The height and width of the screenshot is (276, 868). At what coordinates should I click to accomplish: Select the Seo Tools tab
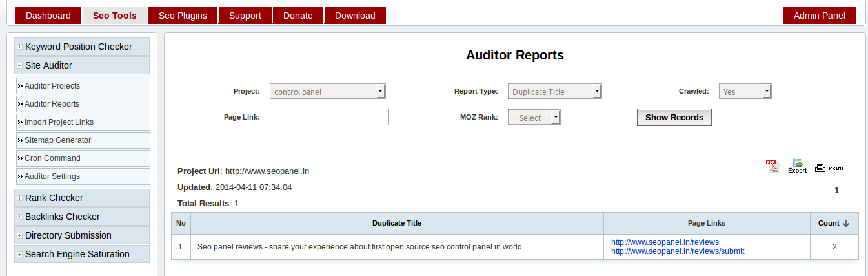tap(115, 16)
